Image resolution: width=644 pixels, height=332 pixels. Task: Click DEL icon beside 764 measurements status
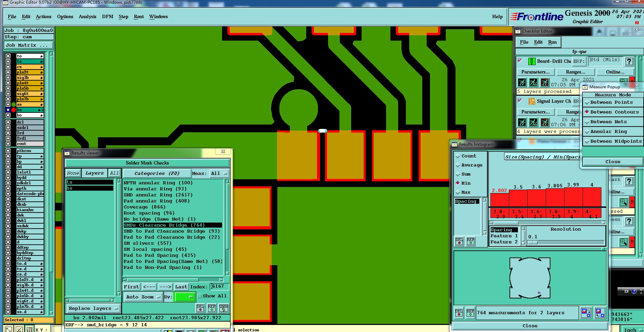[459, 313]
